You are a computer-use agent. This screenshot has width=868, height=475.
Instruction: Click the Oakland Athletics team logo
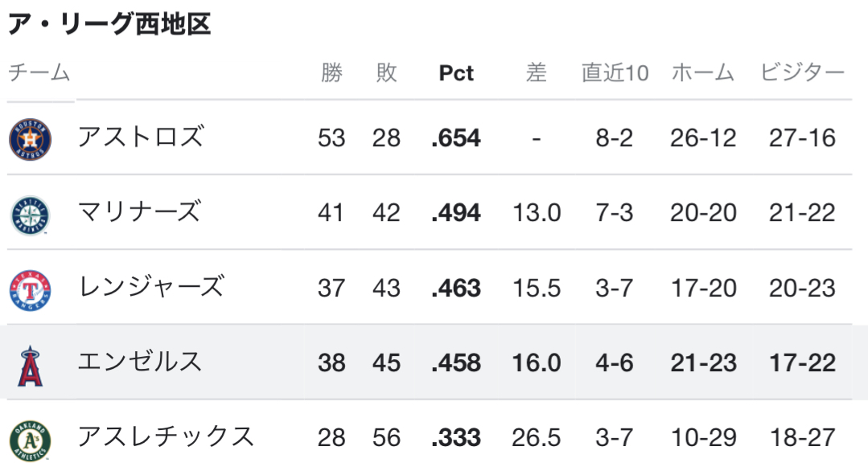(31, 440)
